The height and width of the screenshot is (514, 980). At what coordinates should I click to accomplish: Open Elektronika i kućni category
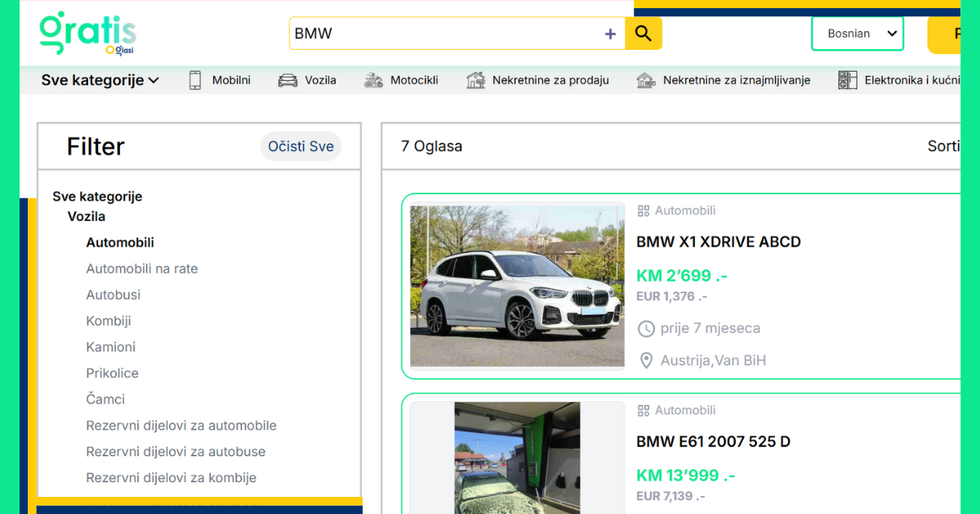point(911,80)
